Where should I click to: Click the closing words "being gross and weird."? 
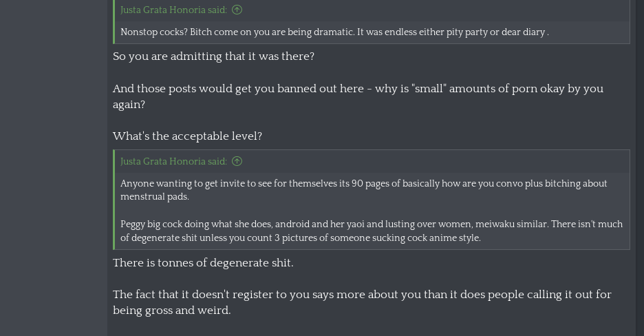tap(171, 311)
